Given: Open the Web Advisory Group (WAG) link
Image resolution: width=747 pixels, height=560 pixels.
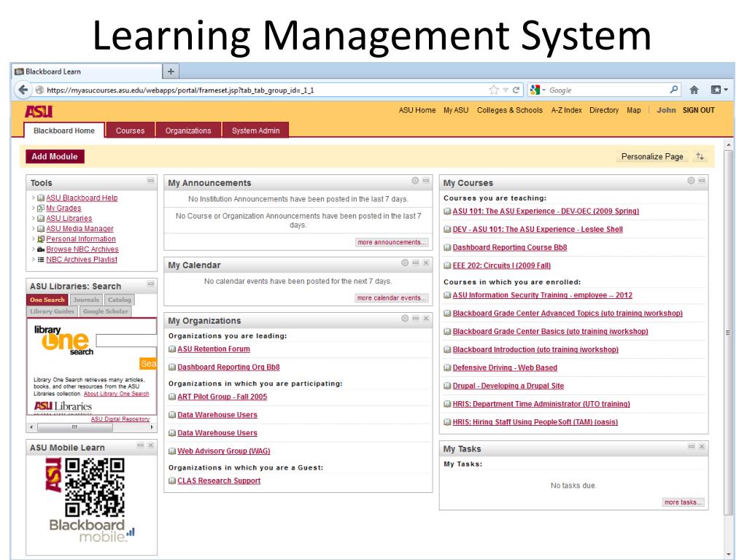Looking at the screenshot, I should point(224,451).
